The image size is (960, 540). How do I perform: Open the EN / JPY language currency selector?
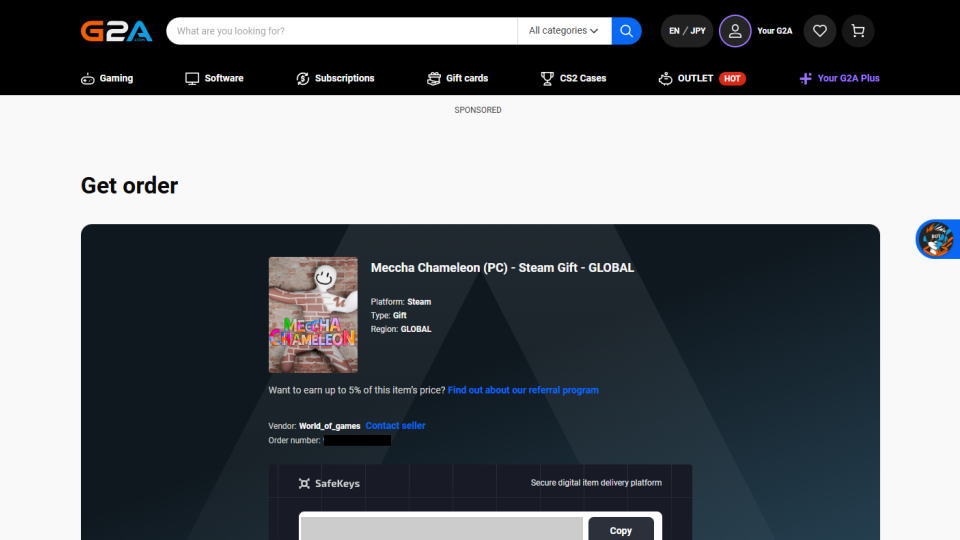pyautogui.click(x=687, y=31)
